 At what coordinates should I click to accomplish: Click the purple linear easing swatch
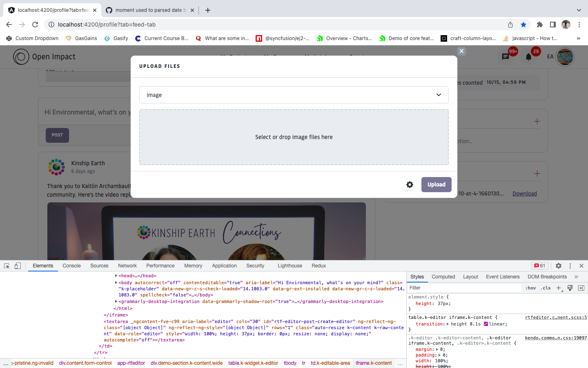pyautogui.click(x=486, y=324)
